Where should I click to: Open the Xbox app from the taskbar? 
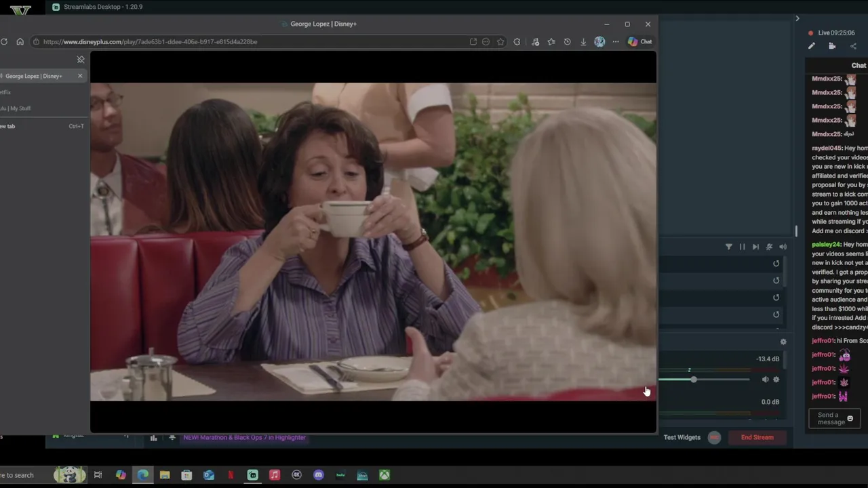(x=384, y=475)
